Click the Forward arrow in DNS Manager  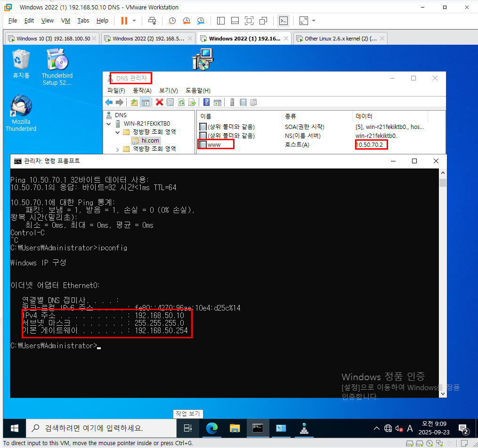(x=120, y=102)
